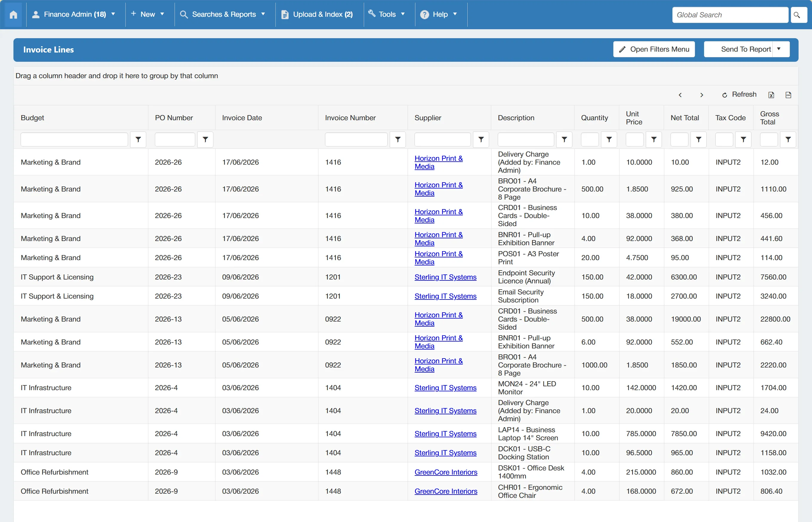Image resolution: width=812 pixels, height=522 pixels.
Task: Select the 19000.00 net total cell
Action: click(686, 319)
